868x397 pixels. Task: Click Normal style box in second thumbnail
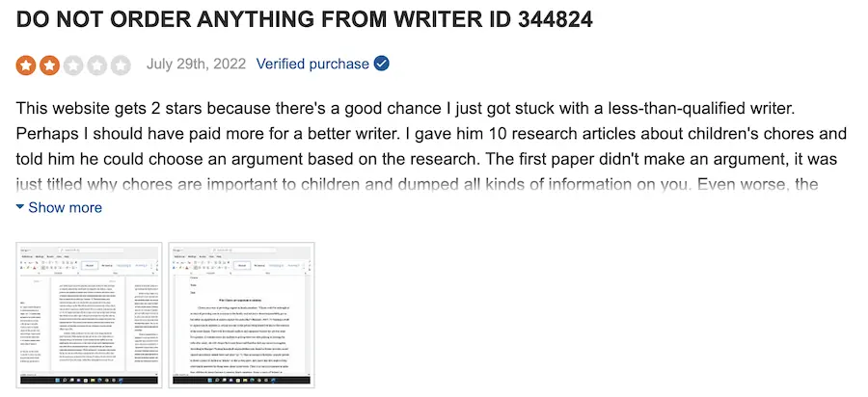point(242,265)
